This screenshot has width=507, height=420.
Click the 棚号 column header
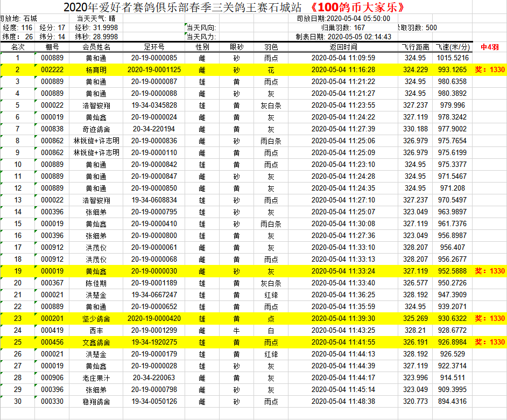click(52, 47)
